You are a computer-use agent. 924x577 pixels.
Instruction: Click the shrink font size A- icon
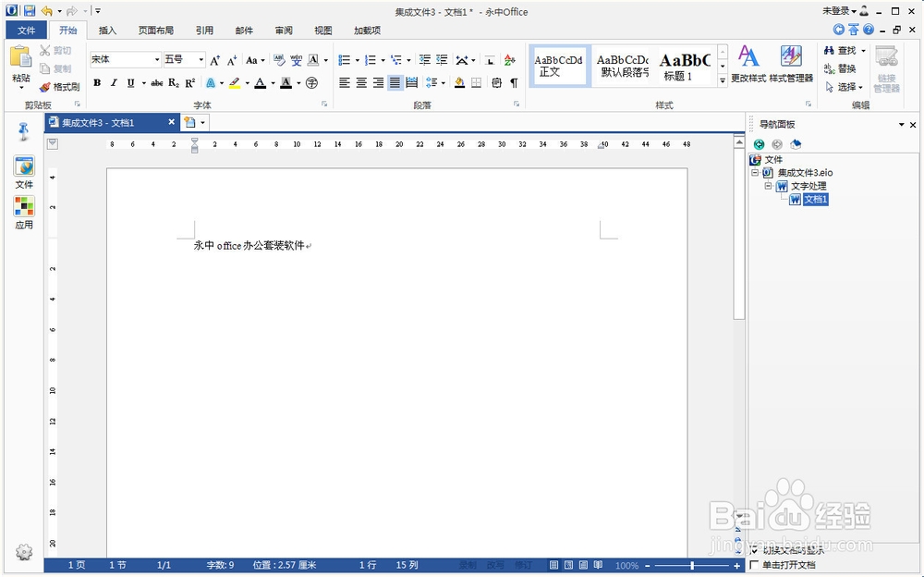tap(232, 59)
